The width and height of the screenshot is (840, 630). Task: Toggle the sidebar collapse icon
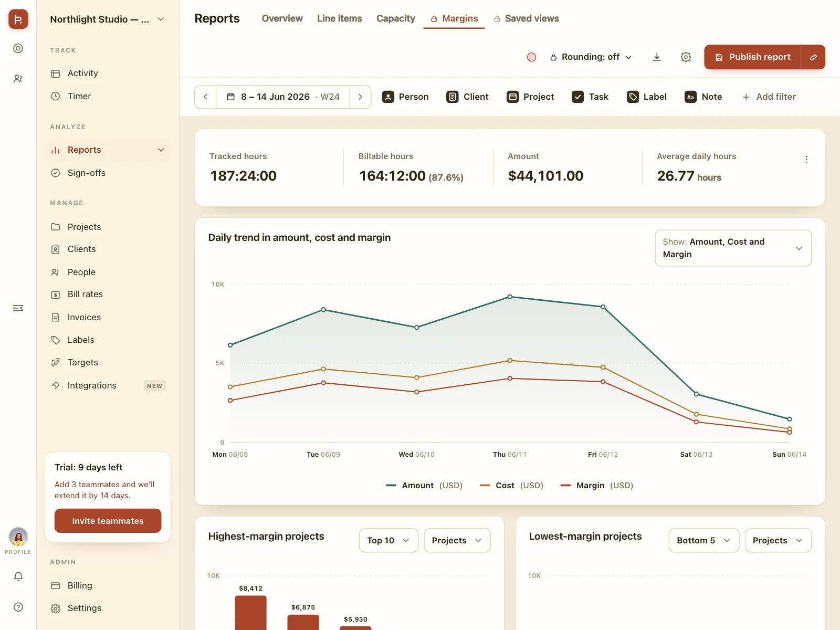(18, 308)
